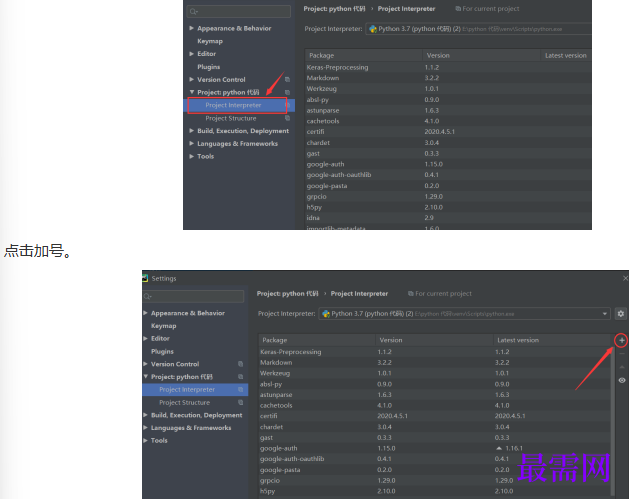Select Keymap in lower Settings sidebar

[x=163, y=326]
